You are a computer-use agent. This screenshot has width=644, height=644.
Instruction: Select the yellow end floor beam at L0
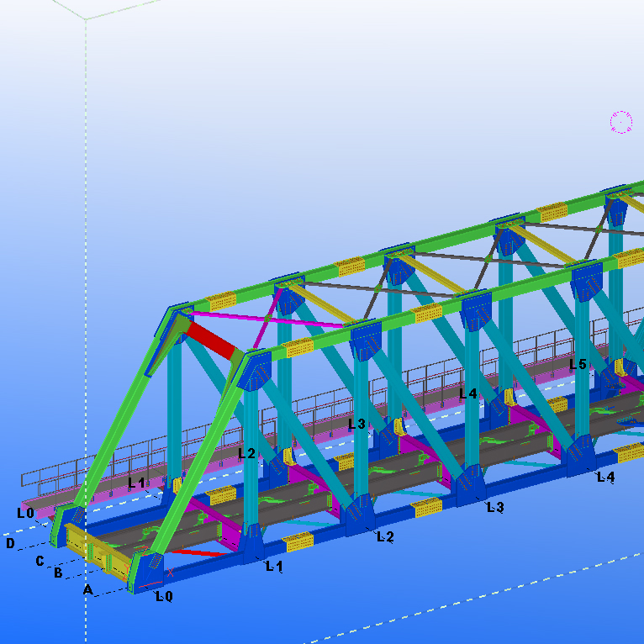click(x=97, y=552)
